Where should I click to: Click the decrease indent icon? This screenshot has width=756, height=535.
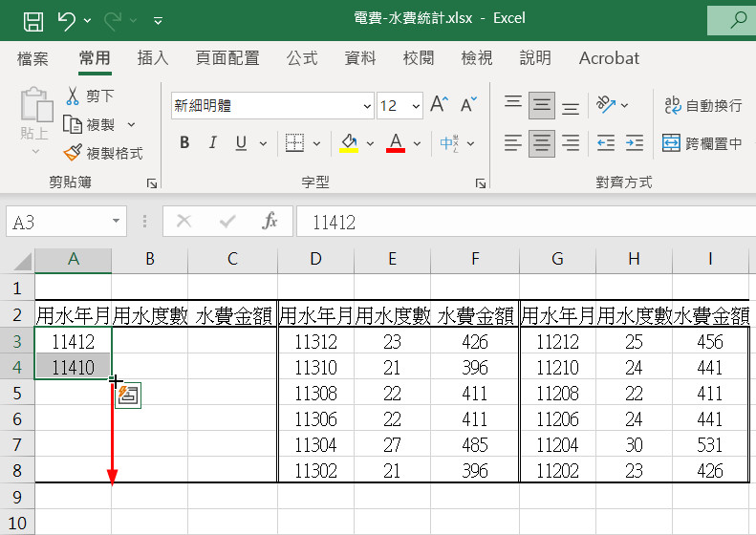(x=606, y=144)
